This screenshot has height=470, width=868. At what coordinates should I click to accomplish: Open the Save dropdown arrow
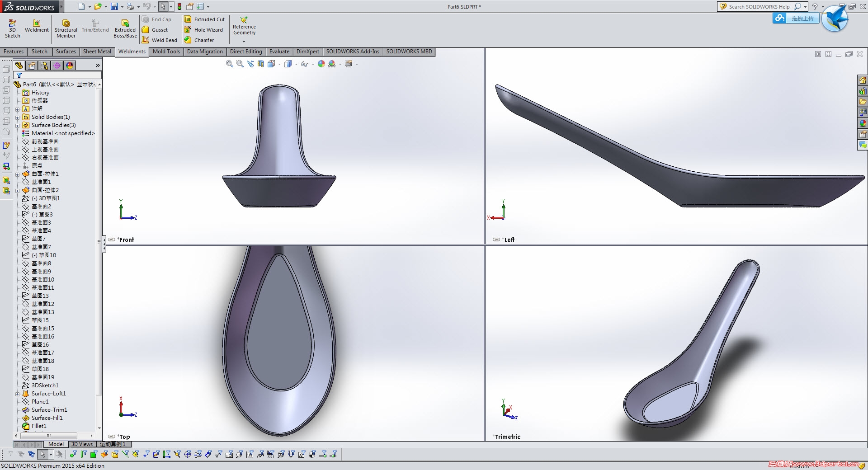click(122, 7)
